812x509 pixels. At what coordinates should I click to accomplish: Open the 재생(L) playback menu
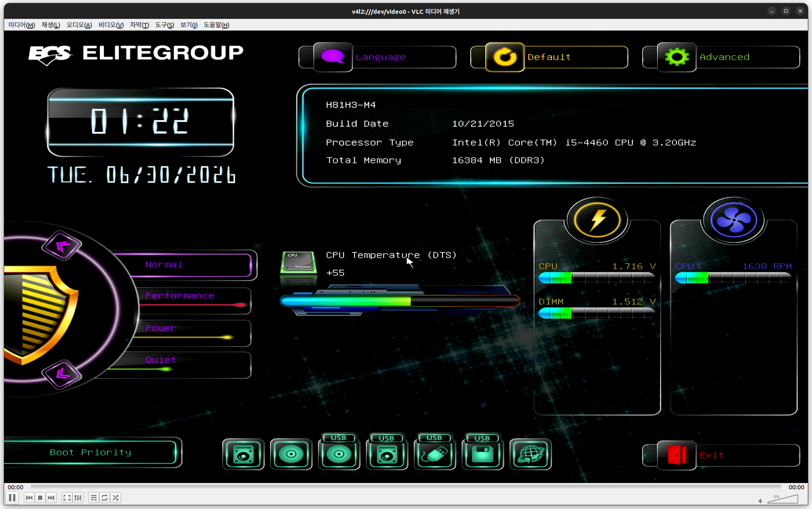pyautogui.click(x=51, y=25)
